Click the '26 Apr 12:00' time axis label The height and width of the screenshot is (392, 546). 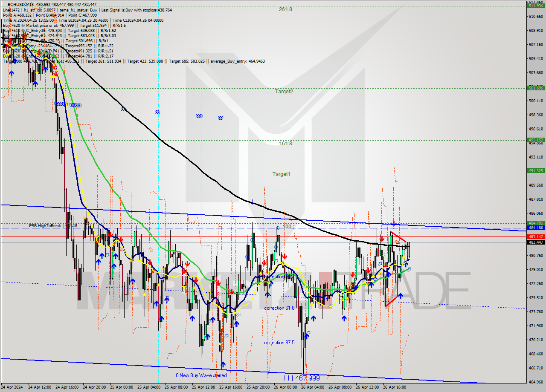(368, 388)
